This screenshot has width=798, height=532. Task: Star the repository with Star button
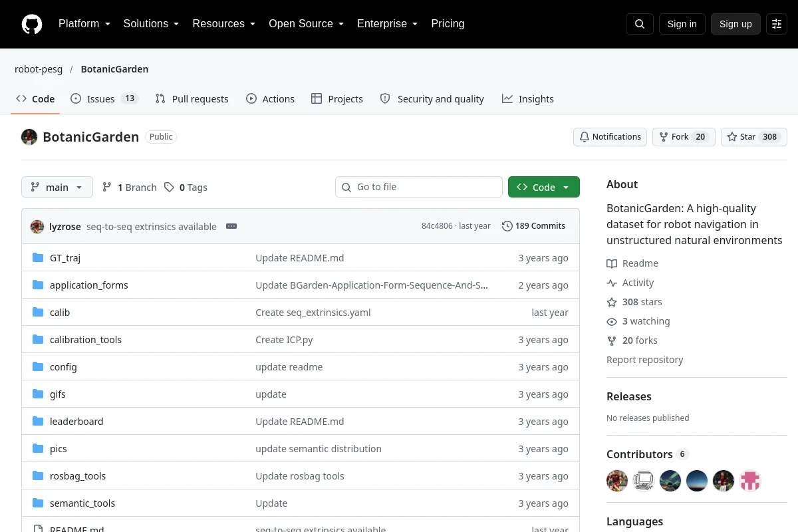pos(754,137)
